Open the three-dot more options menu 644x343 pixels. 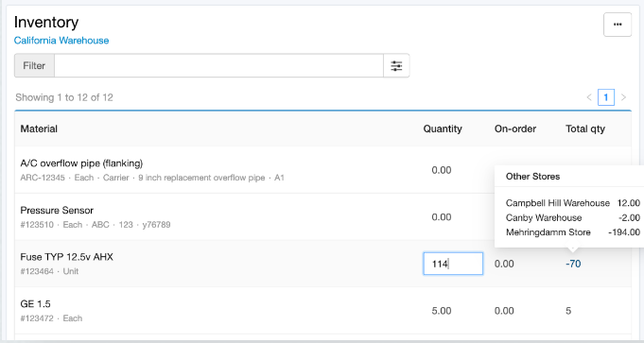pos(618,25)
